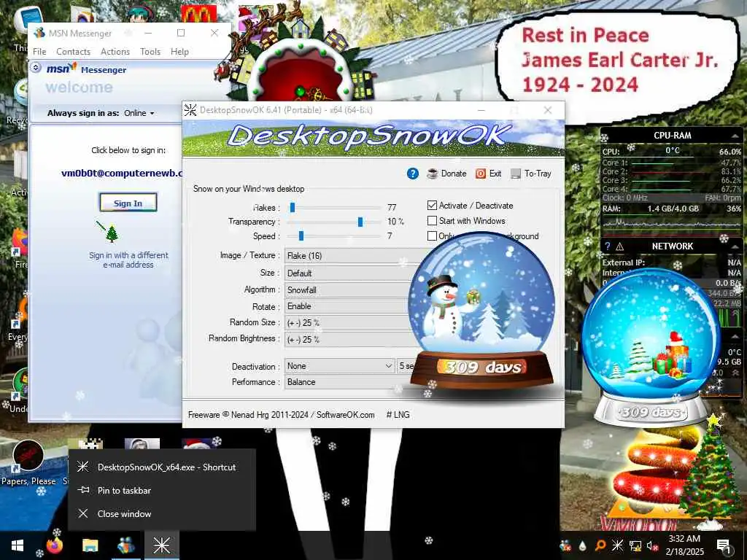Click the MSN collapse chevron beside the logo
747x560 pixels.
[x=36, y=68]
